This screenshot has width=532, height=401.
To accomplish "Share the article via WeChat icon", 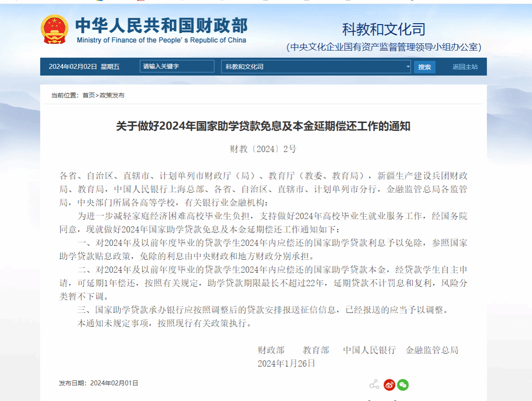I will [403, 384].
